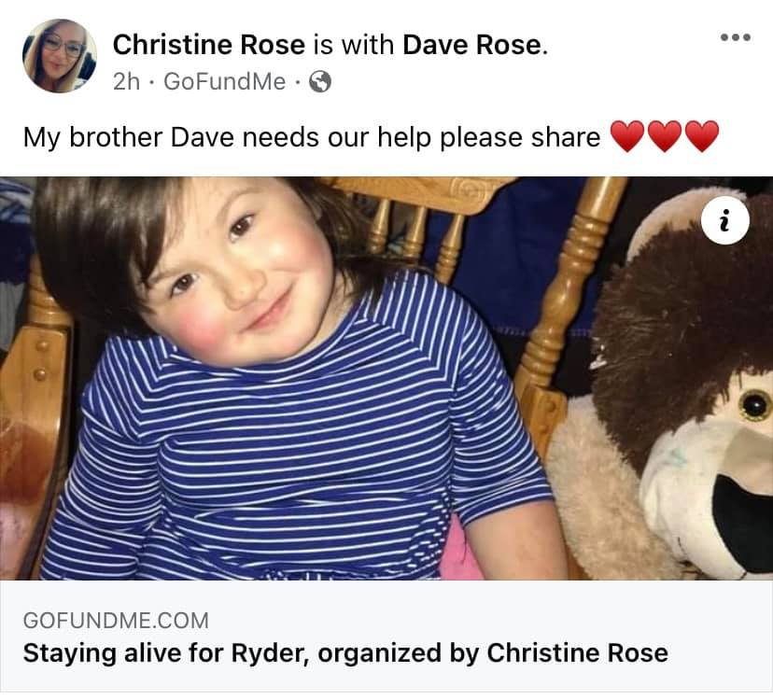The image size is (773, 700).
Task: Click the last red heart emoji
Action: (x=701, y=136)
